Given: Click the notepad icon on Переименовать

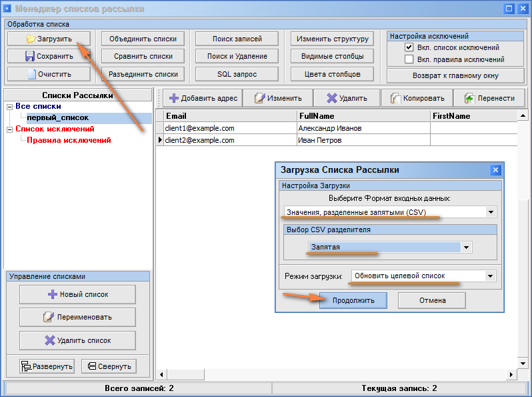Looking at the screenshot, I should click(49, 317).
